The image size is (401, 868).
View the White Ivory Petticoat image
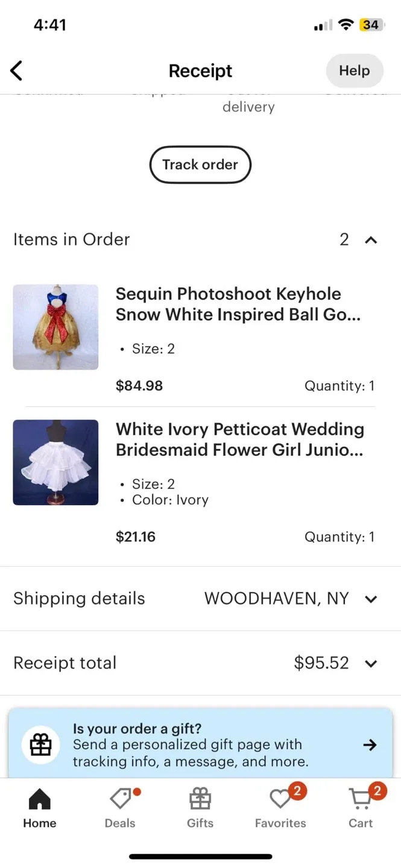55,462
